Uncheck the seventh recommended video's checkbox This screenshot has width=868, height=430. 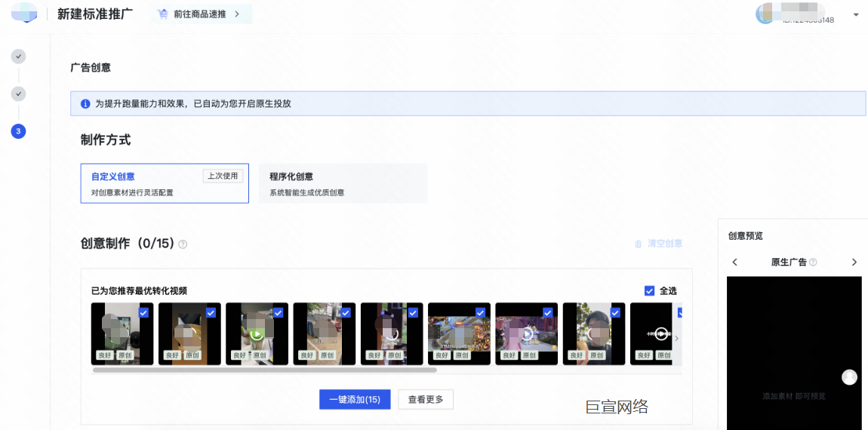click(548, 312)
